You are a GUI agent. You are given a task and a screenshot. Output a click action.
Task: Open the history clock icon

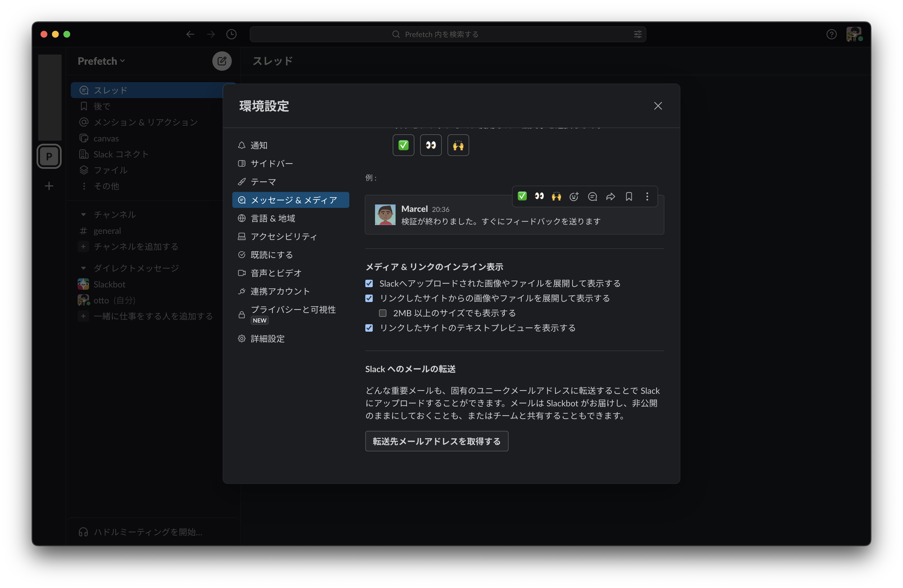click(x=231, y=35)
